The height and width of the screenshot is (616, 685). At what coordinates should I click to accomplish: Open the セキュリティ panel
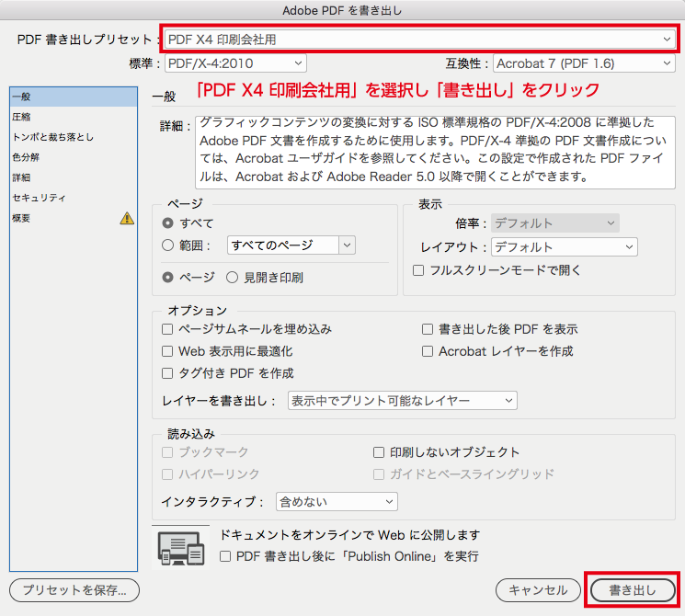(74, 198)
